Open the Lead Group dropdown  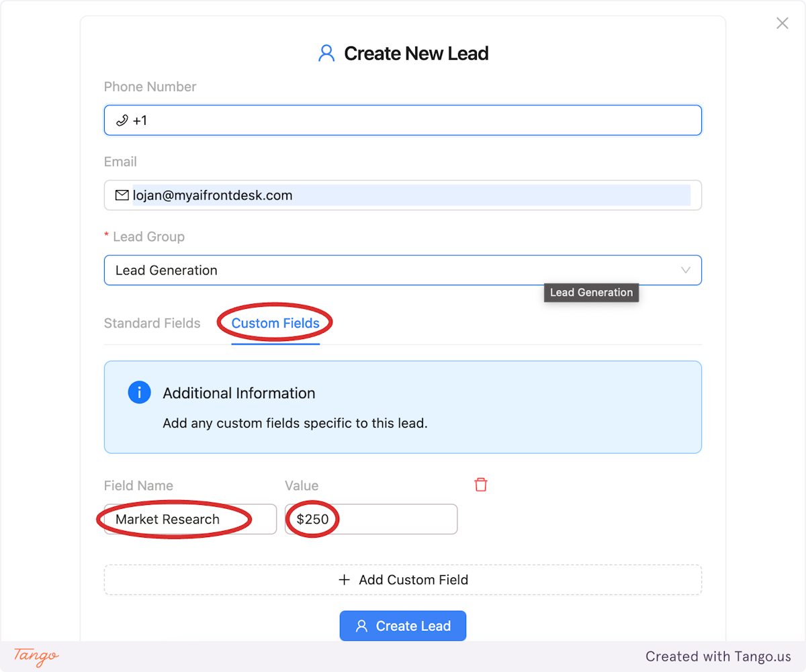(403, 270)
